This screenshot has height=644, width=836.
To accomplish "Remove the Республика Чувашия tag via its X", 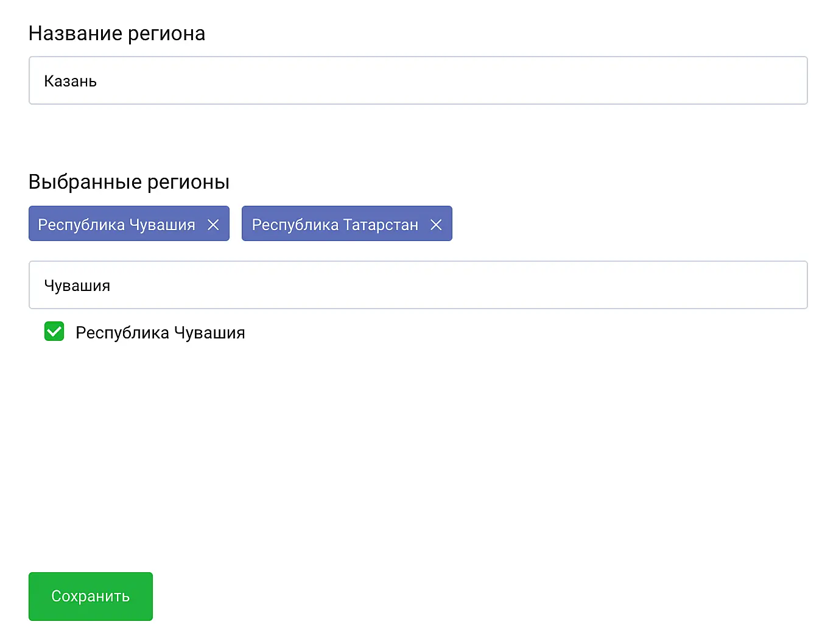I will coord(213,225).
